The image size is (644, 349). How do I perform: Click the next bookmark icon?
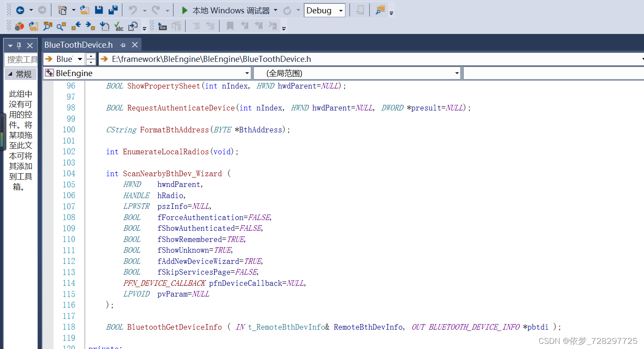[259, 26]
